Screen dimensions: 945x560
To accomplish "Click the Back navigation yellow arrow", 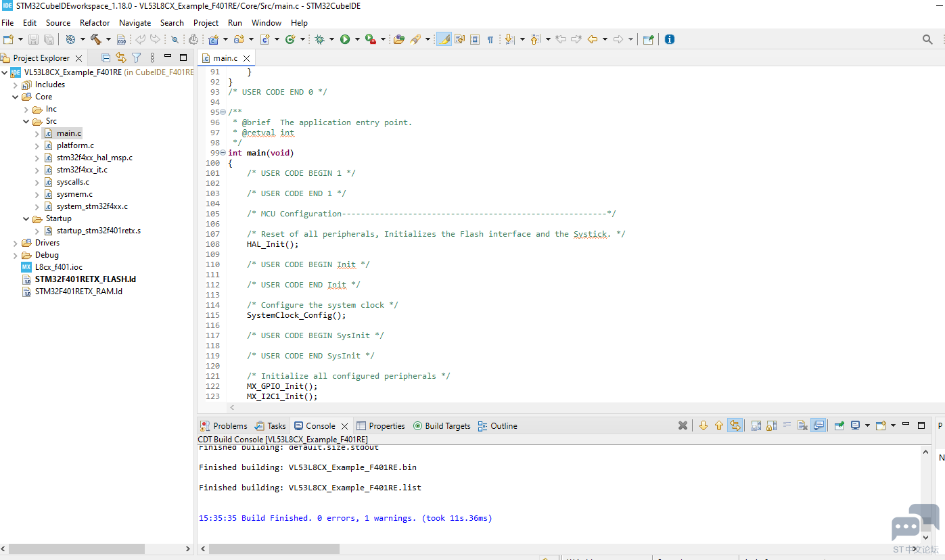I will (x=593, y=39).
